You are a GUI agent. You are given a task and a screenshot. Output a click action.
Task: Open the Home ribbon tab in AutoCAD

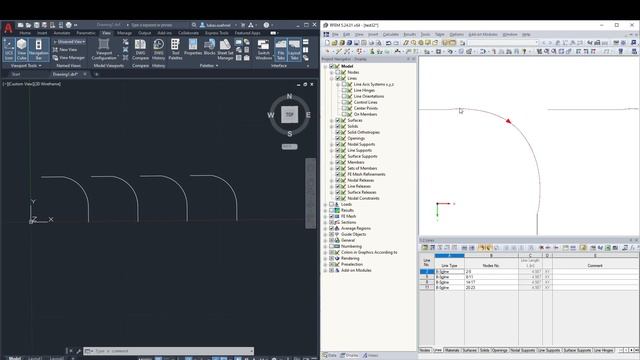[25, 33]
